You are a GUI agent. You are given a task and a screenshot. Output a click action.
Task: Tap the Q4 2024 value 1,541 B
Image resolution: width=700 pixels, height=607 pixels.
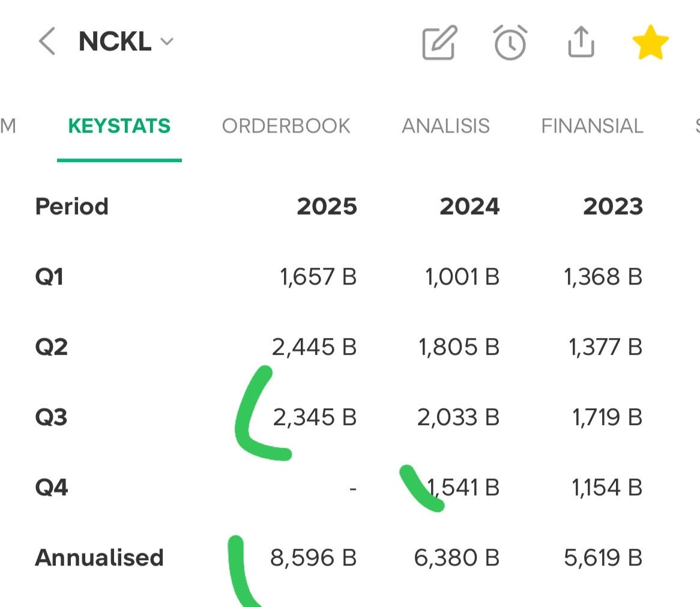[462, 488]
